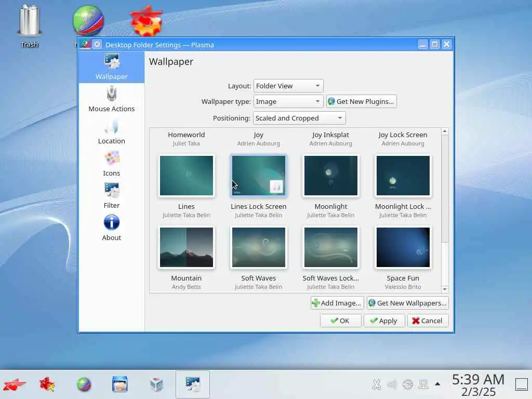Screen dimensions: 532x399
Task: Open the Trash icon on desktop
Action: click(x=29, y=26)
